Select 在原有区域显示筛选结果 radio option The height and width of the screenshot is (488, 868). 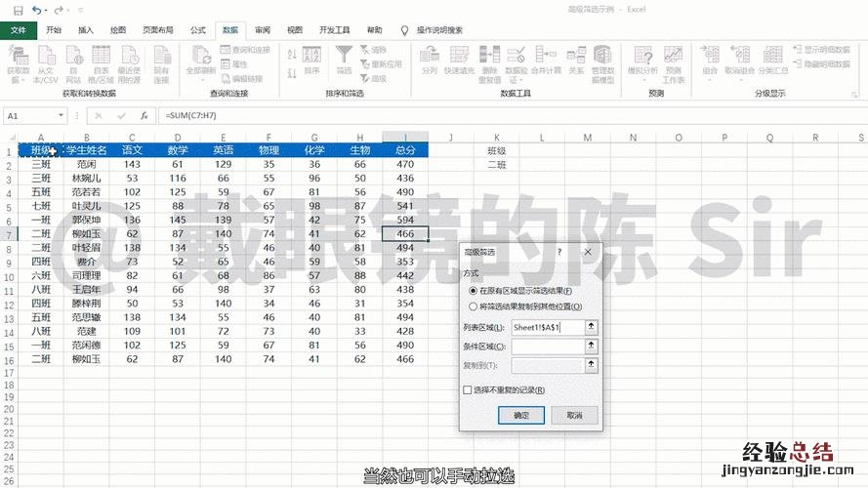point(474,291)
